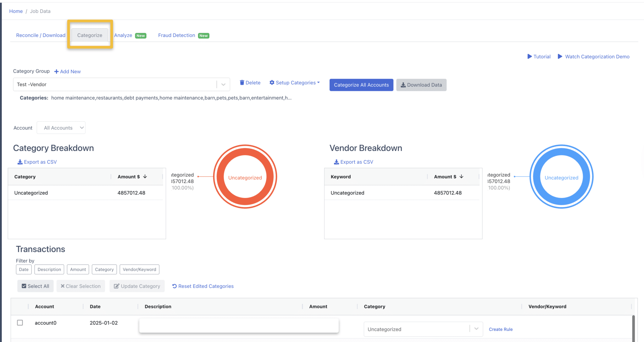Click the Download Data button
Image resolution: width=644 pixels, height=342 pixels.
(x=421, y=85)
